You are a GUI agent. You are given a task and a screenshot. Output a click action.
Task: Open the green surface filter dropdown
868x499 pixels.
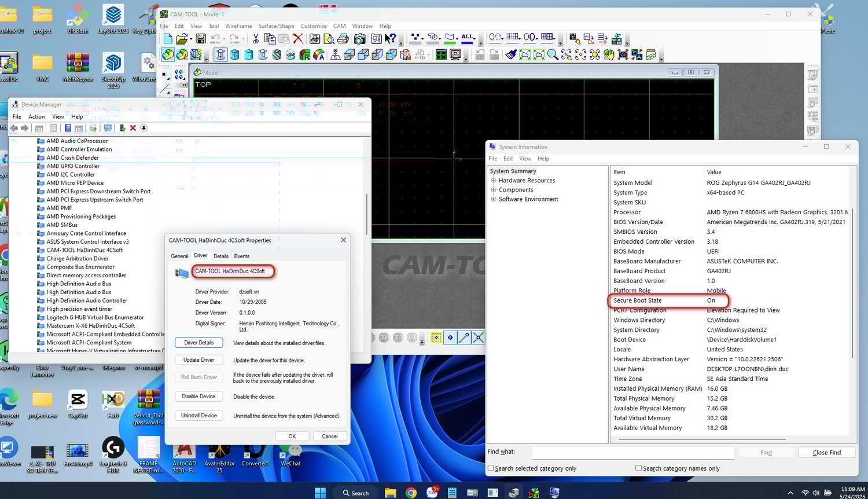click(457, 39)
